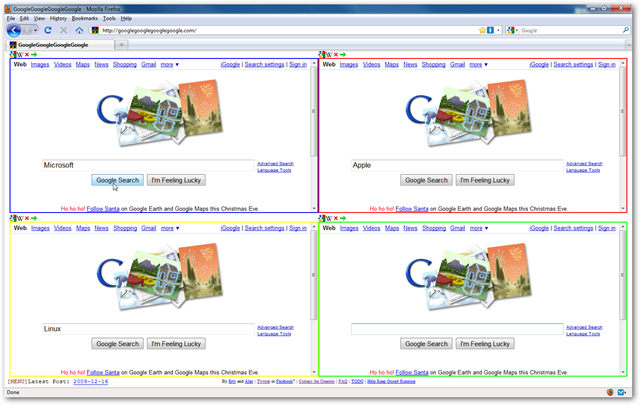Open the Bookmarks menu
Viewport: 640px width, 405px height.
pyautogui.click(x=85, y=18)
